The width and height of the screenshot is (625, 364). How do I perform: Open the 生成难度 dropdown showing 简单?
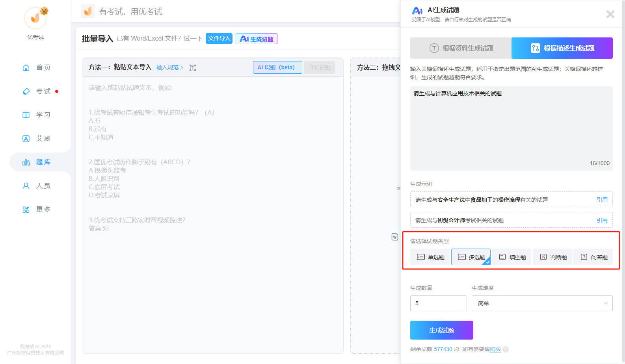(x=542, y=303)
